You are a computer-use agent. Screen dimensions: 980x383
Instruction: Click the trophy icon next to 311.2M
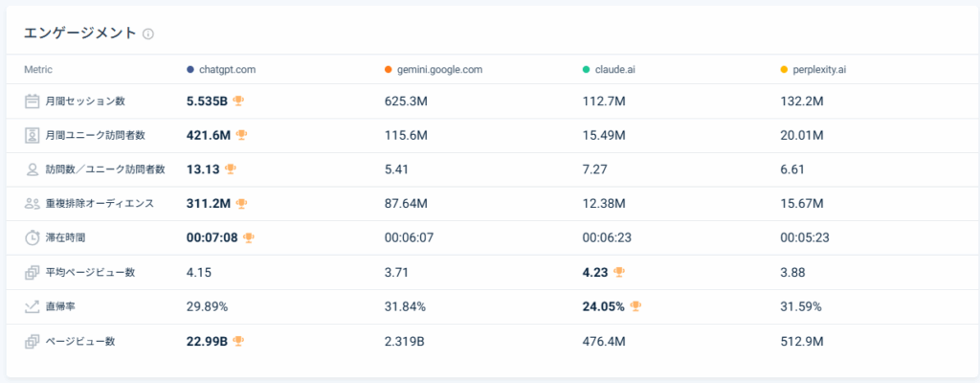pyautogui.click(x=242, y=203)
